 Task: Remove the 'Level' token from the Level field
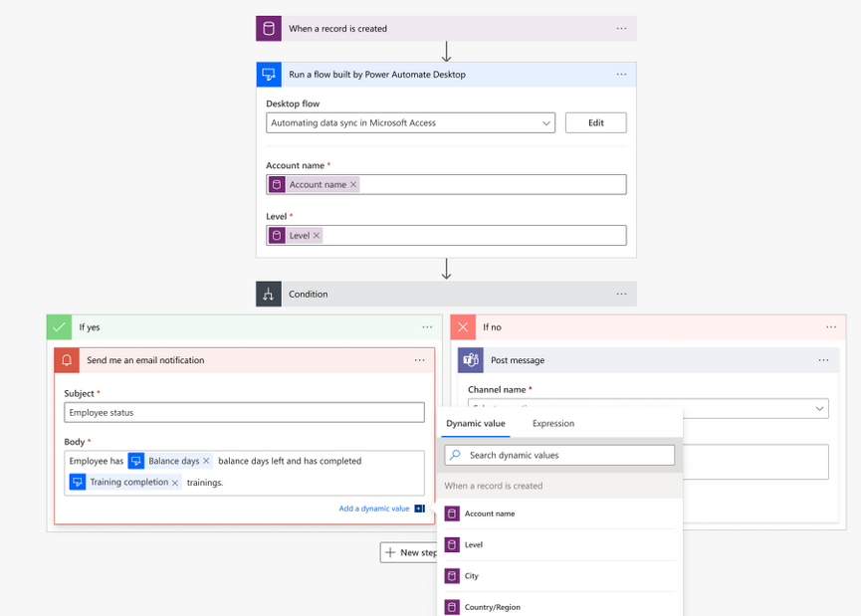click(x=317, y=236)
